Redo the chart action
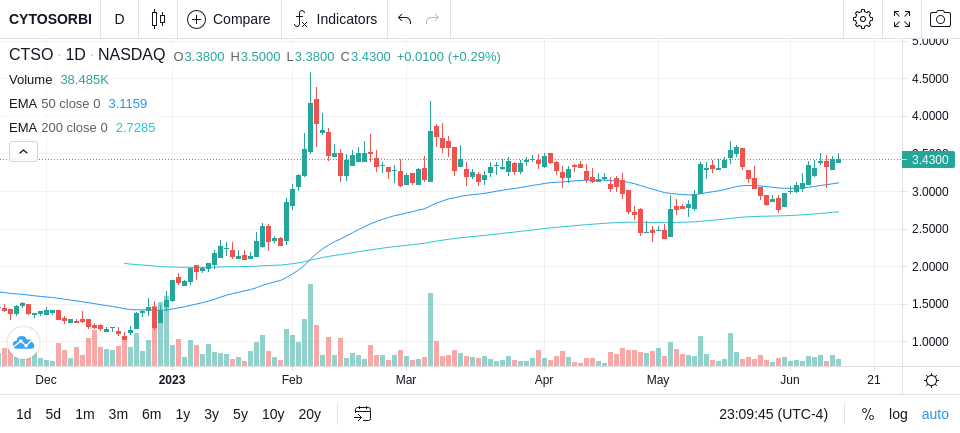Image resolution: width=960 pixels, height=433 pixels. (432, 19)
